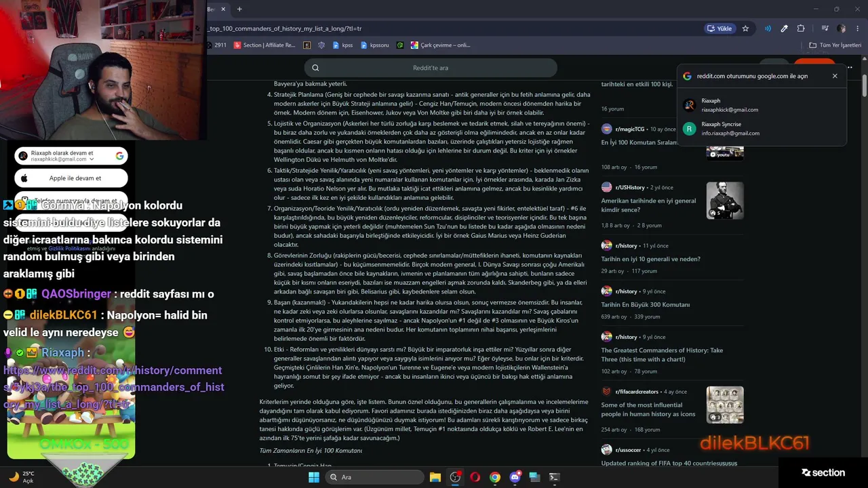
Task: Choose the Riaxaph riaxaphkick@gmail.com account
Action: [x=762, y=105]
